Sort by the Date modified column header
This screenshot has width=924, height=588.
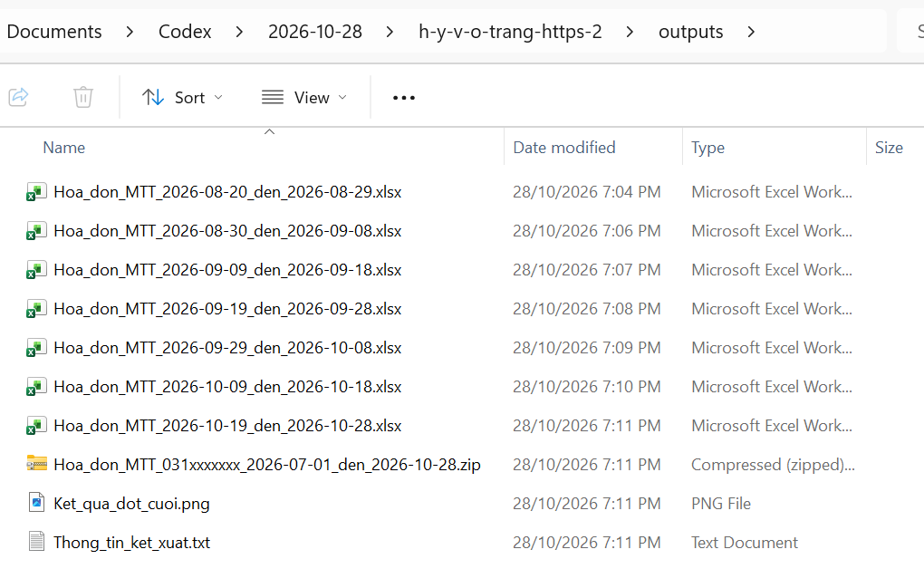coord(564,148)
